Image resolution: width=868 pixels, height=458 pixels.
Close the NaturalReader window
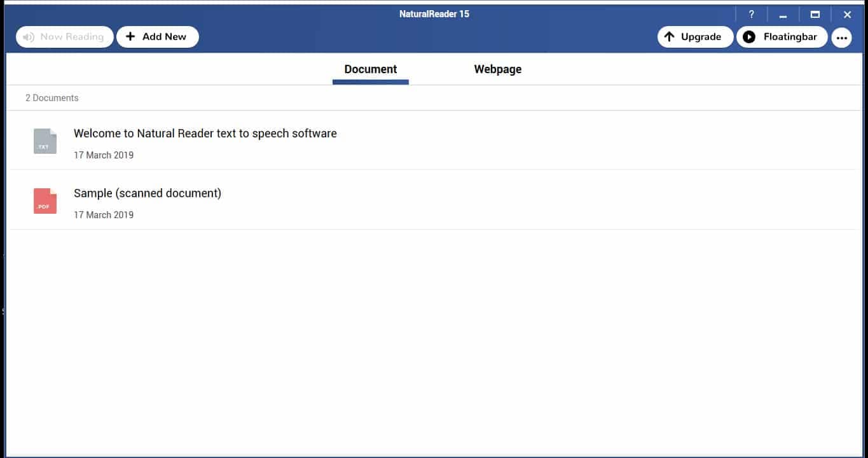tap(847, 15)
